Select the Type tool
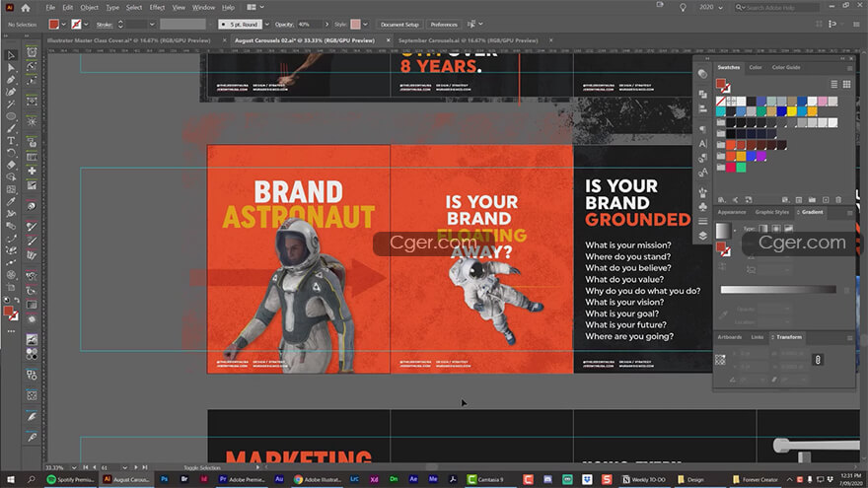The height and width of the screenshot is (488, 868). (11, 141)
